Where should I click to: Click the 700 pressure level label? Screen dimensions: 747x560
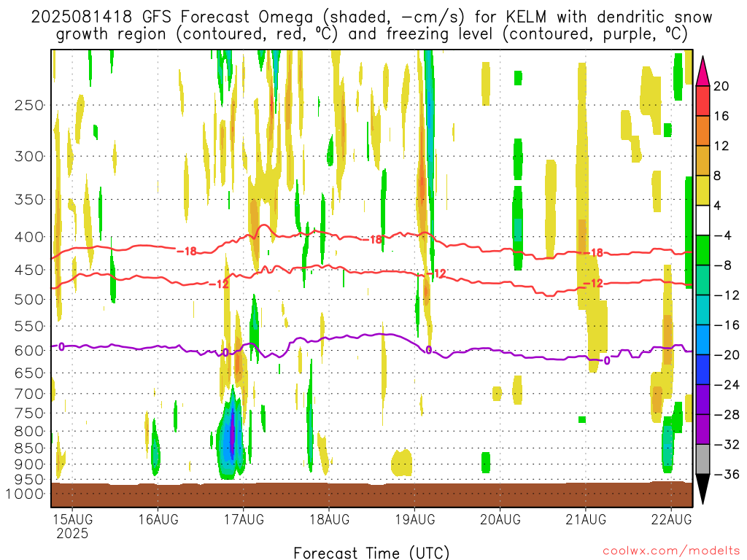(29, 394)
